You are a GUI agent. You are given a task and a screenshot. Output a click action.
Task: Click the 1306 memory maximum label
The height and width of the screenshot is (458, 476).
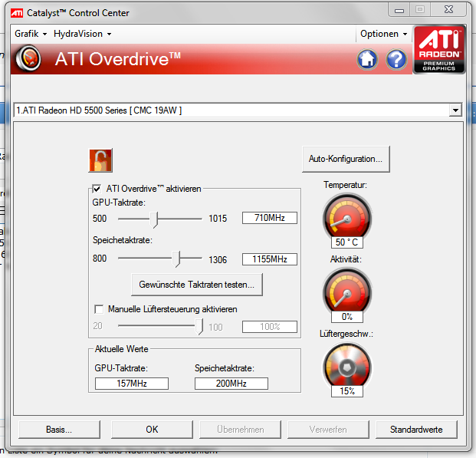tap(218, 260)
